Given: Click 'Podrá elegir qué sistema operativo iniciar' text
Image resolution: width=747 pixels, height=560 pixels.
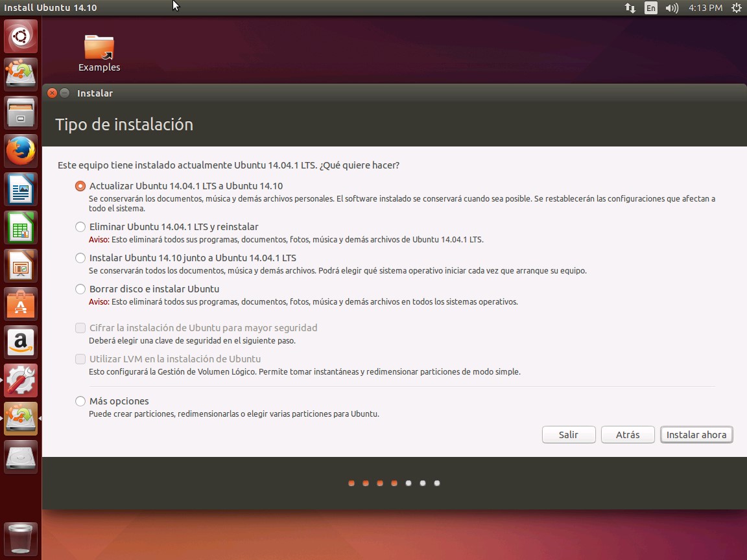Looking at the screenshot, I should (x=453, y=270).
